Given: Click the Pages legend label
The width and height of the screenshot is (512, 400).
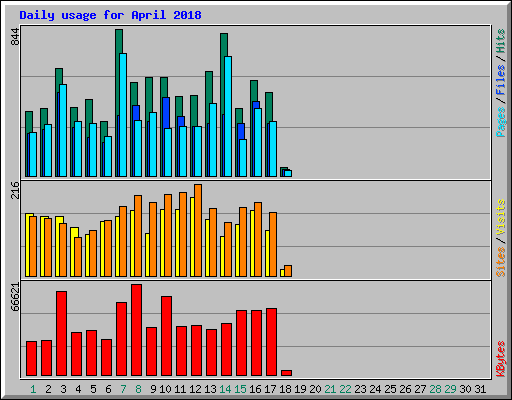Looking at the screenshot, I should [x=500, y=122].
